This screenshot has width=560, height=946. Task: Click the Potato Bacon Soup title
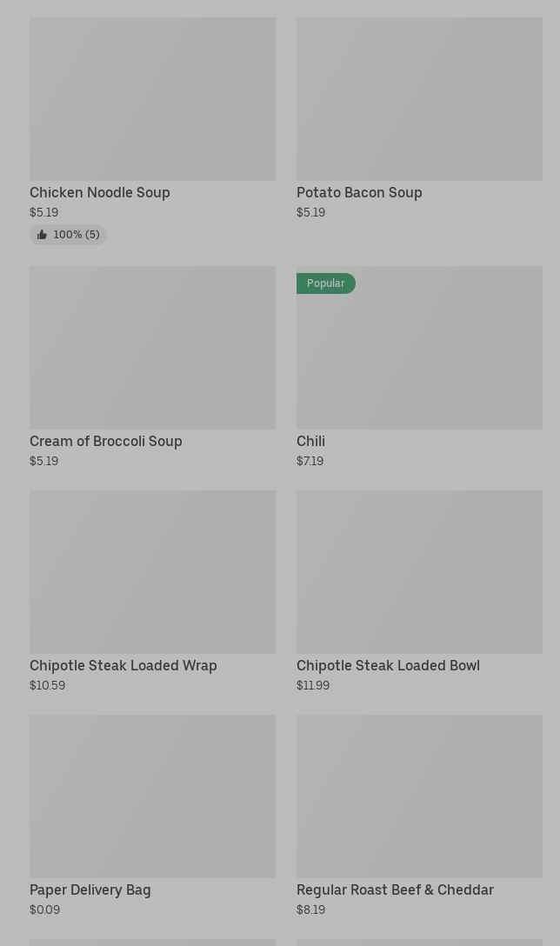tap(359, 192)
